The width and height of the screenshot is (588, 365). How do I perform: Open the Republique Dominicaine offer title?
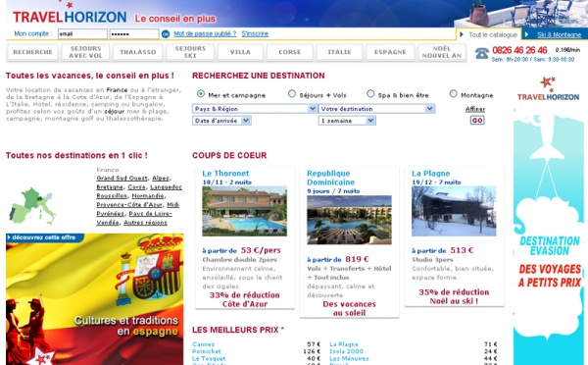point(330,178)
